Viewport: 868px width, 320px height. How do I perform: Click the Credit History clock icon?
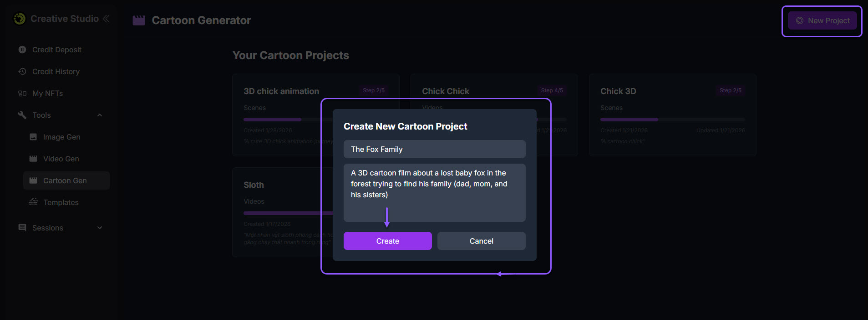click(22, 71)
